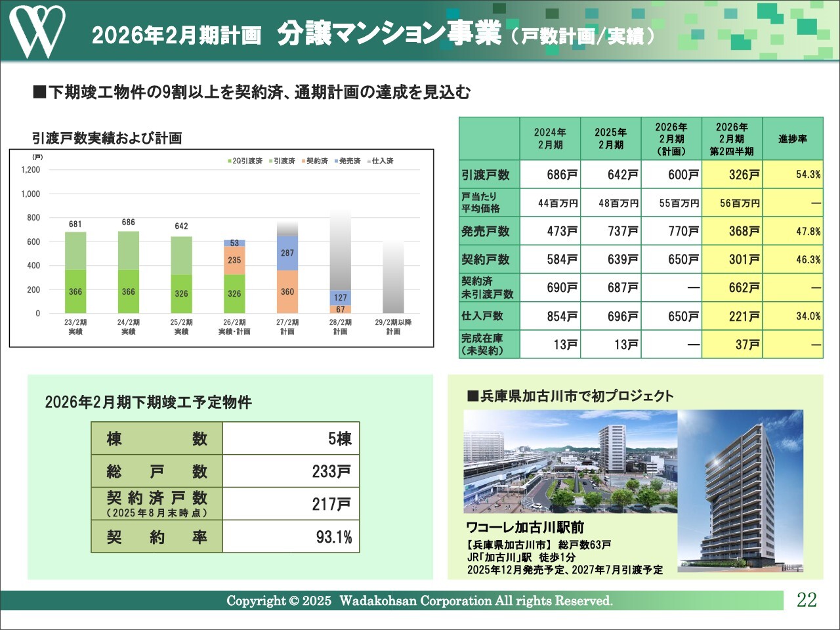Click the green 2Q引渡済 legend marker
This screenshot has width=840, height=630.
coord(229,161)
